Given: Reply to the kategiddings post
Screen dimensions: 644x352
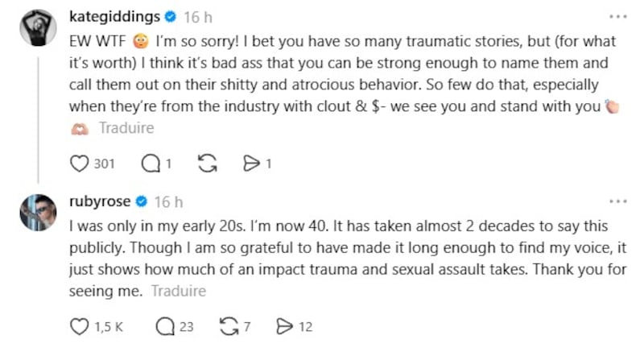Looking at the screenshot, I should [150, 164].
